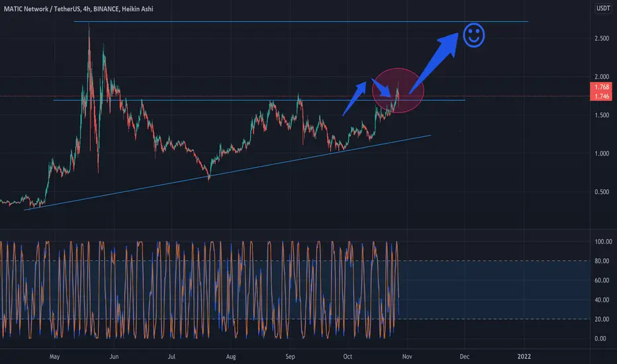Click the Aug label on time axis
The width and height of the screenshot is (617, 364).
(231, 357)
